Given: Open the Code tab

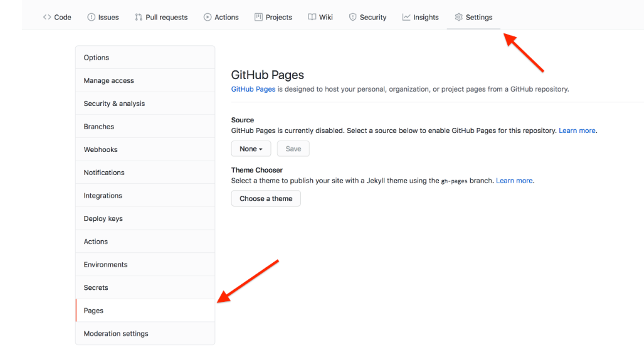Looking at the screenshot, I should pyautogui.click(x=57, y=18).
